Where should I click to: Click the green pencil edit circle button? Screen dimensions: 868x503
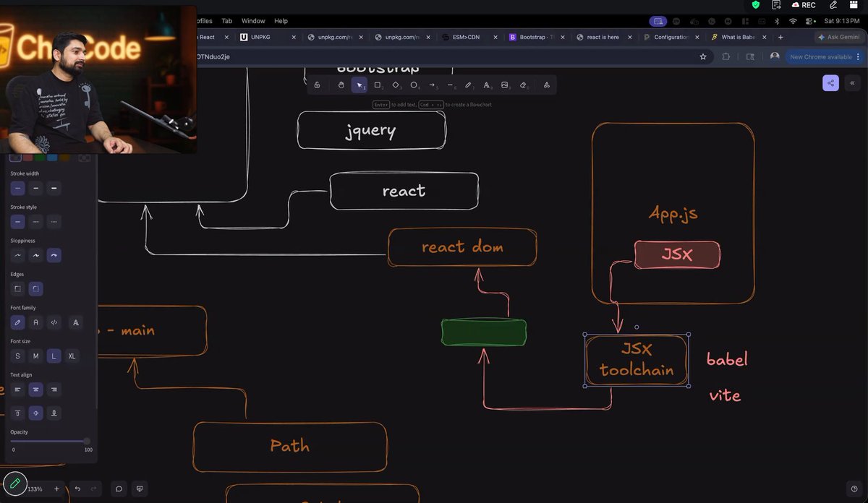coord(14,483)
